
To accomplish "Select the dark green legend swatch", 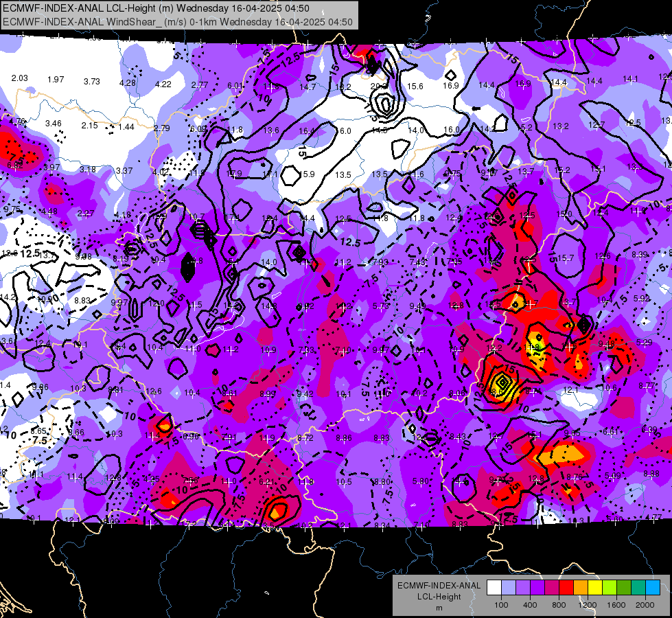I will pyautogui.click(x=624, y=588).
